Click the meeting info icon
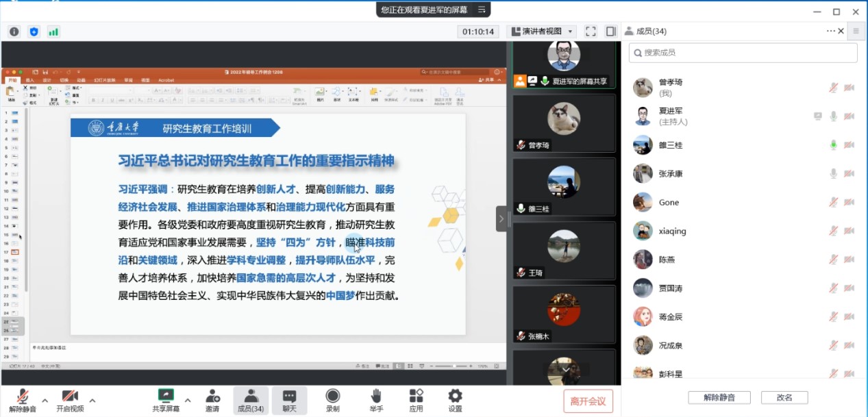 point(14,31)
